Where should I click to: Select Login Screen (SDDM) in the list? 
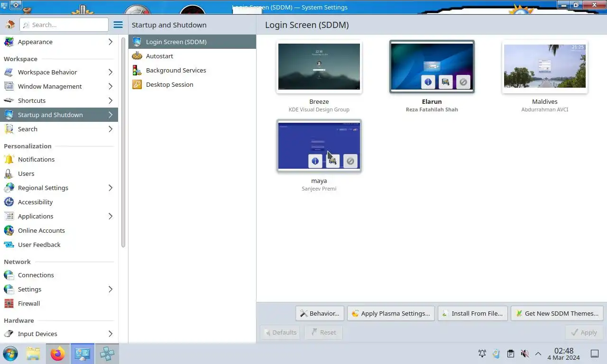tap(192, 42)
